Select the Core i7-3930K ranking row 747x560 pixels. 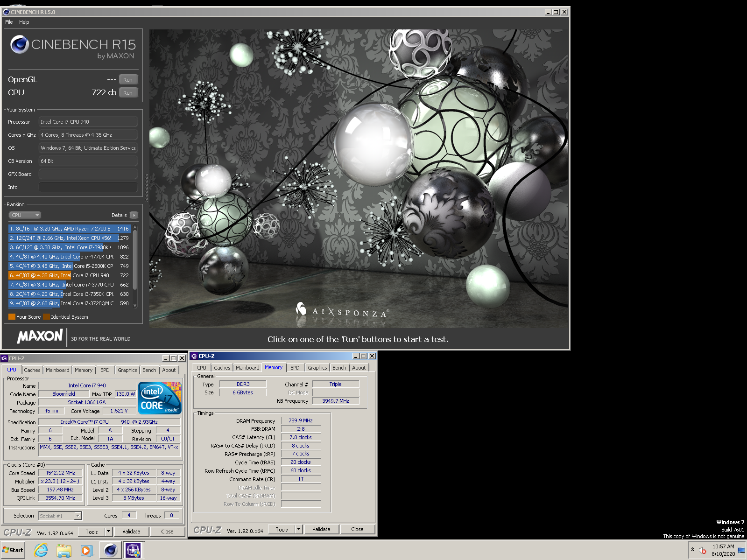pyautogui.click(x=69, y=247)
